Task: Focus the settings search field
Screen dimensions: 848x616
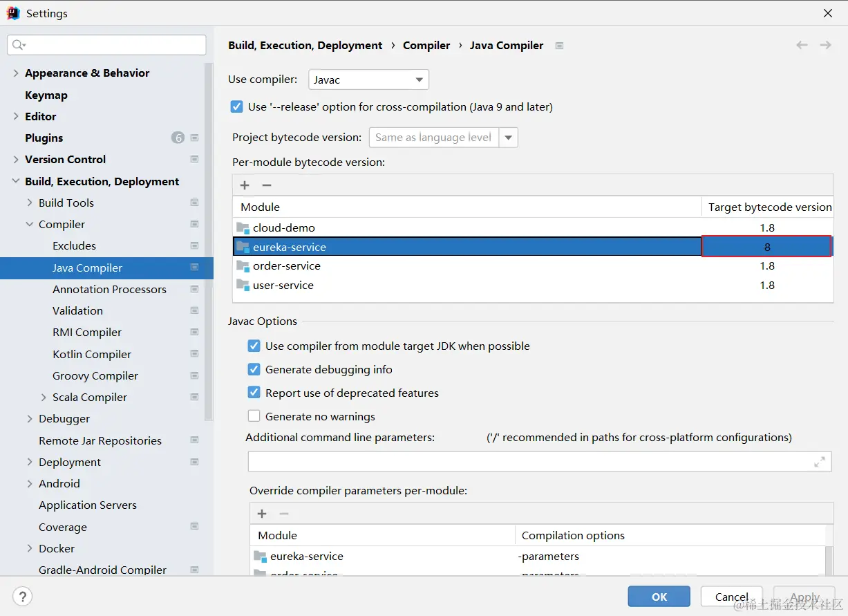Action: [x=106, y=45]
